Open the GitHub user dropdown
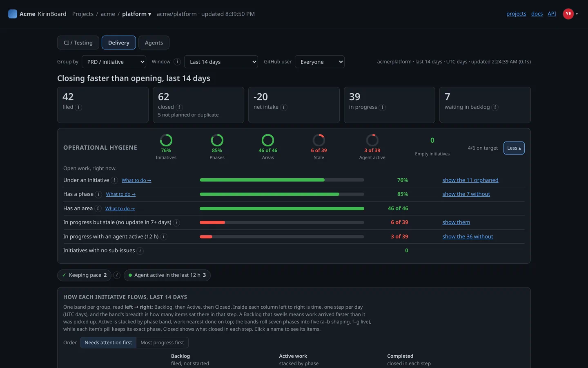The width and height of the screenshot is (588, 368). 320,62
